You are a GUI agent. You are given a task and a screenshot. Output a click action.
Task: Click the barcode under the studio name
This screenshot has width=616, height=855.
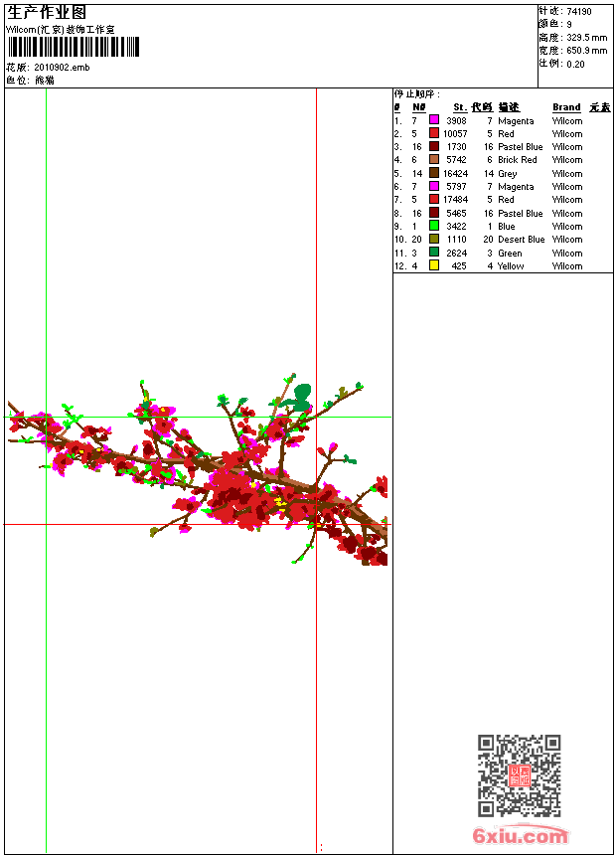74,47
